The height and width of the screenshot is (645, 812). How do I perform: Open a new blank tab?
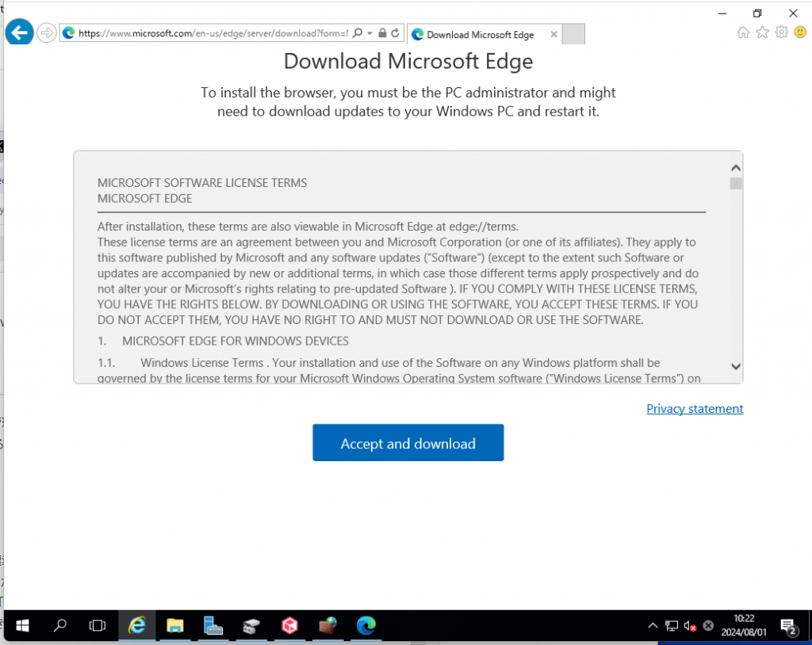pos(573,34)
